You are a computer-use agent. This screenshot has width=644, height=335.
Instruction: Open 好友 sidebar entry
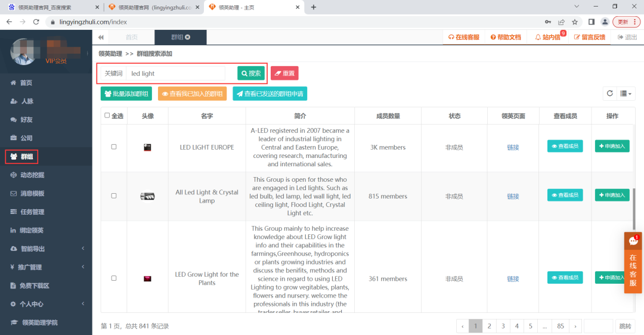pyautogui.click(x=46, y=119)
